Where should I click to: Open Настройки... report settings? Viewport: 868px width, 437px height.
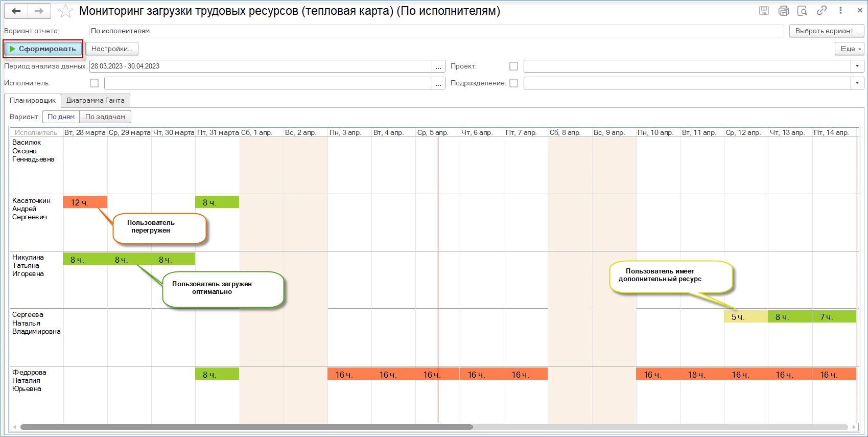click(x=111, y=49)
